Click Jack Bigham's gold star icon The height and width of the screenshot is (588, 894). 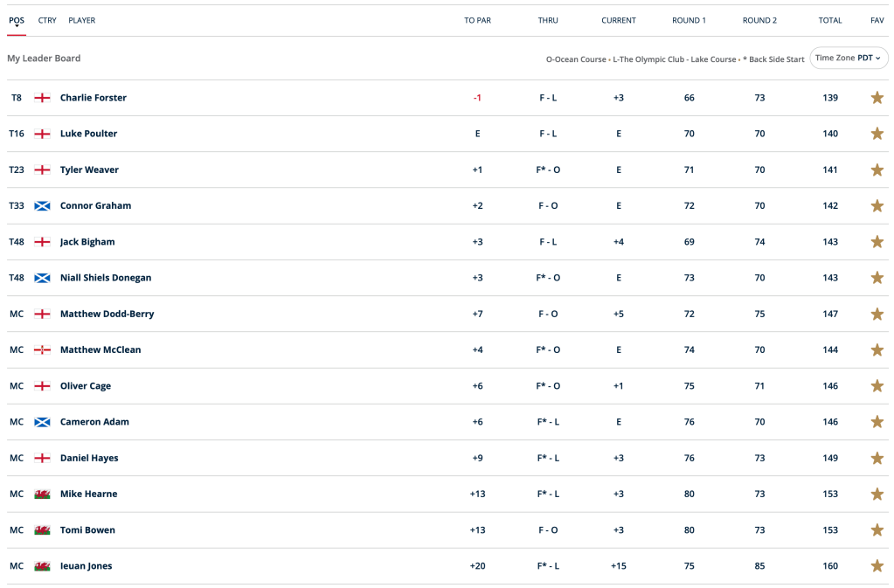point(877,242)
